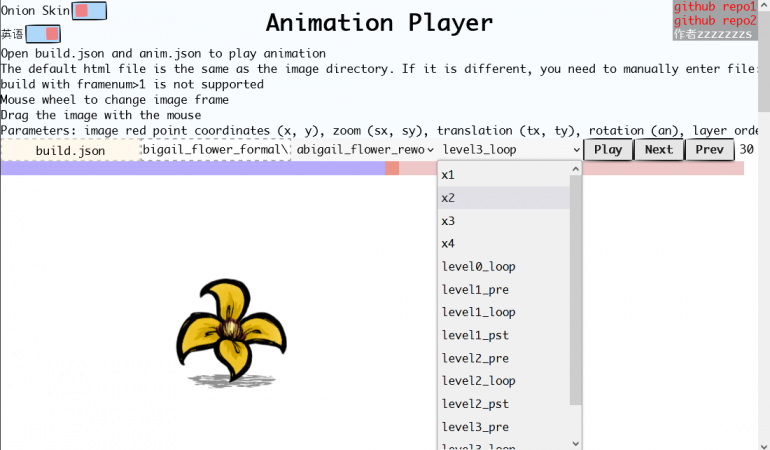Click the dropdown list scrollbar thumb
The height and width of the screenshot is (450, 770).
click(576, 290)
